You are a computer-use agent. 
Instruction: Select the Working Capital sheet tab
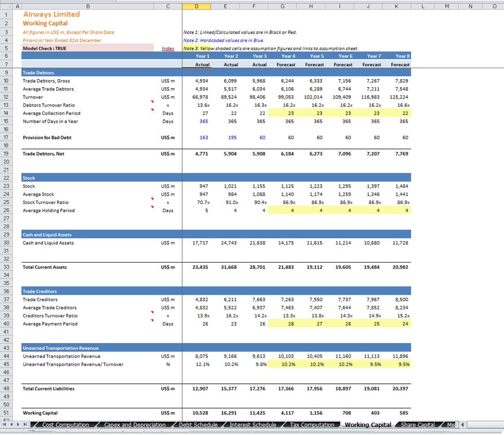coord(368,425)
